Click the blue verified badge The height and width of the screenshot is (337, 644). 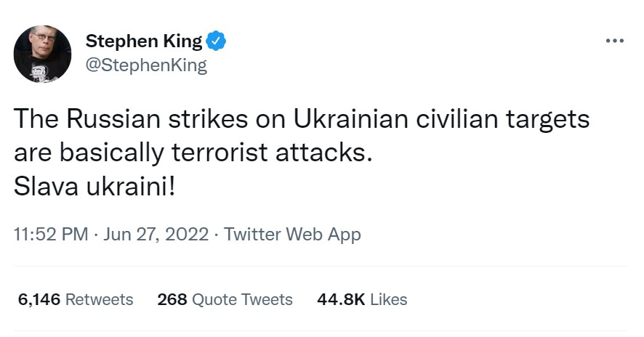[x=217, y=41]
